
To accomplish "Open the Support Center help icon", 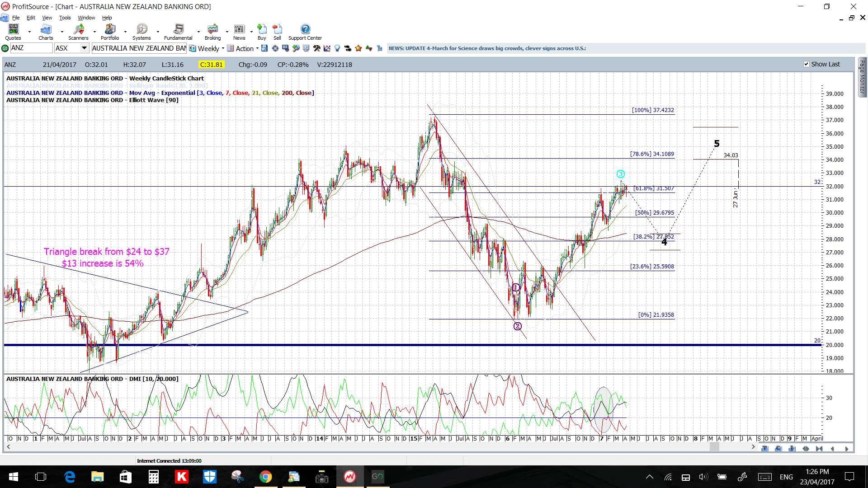I will coord(305,32).
